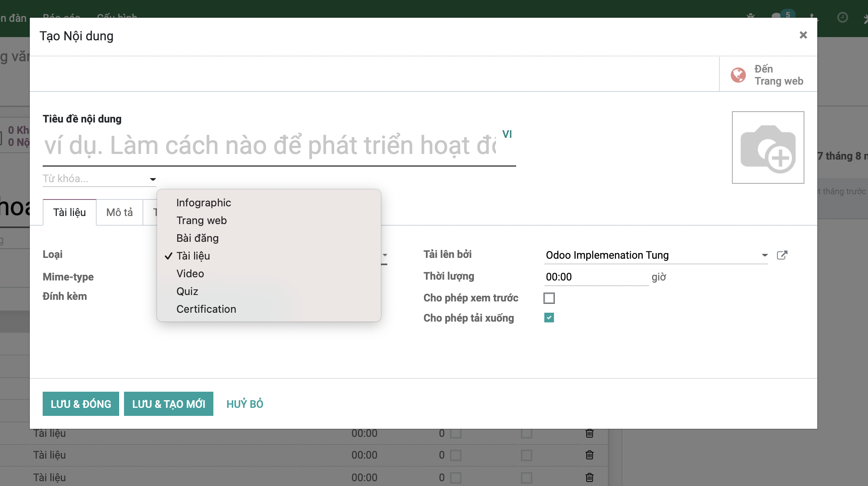868x486 pixels.
Task: Select Video from the content type list
Action: (x=190, y=273)
